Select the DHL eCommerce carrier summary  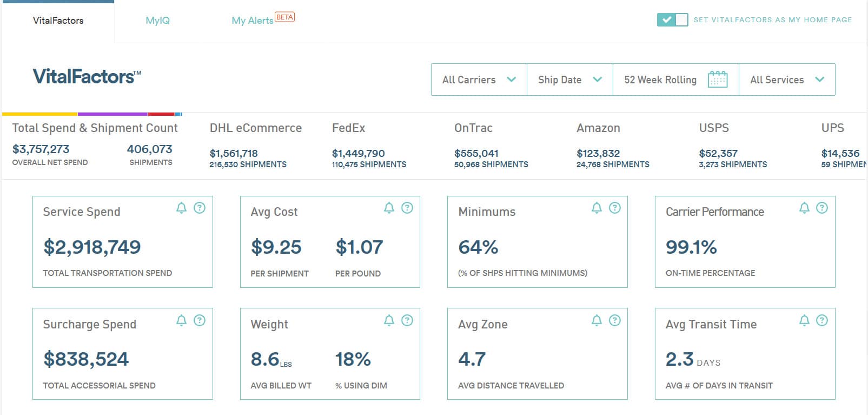(x=256, y=145)
